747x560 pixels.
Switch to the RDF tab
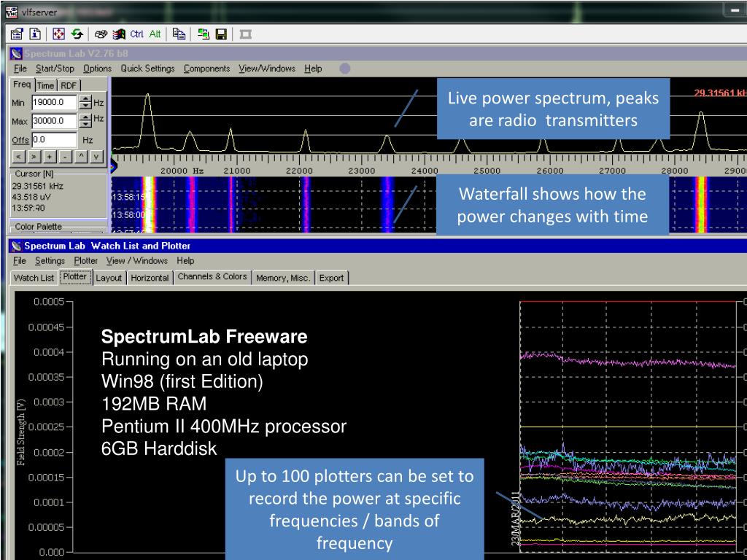[69, 86]
